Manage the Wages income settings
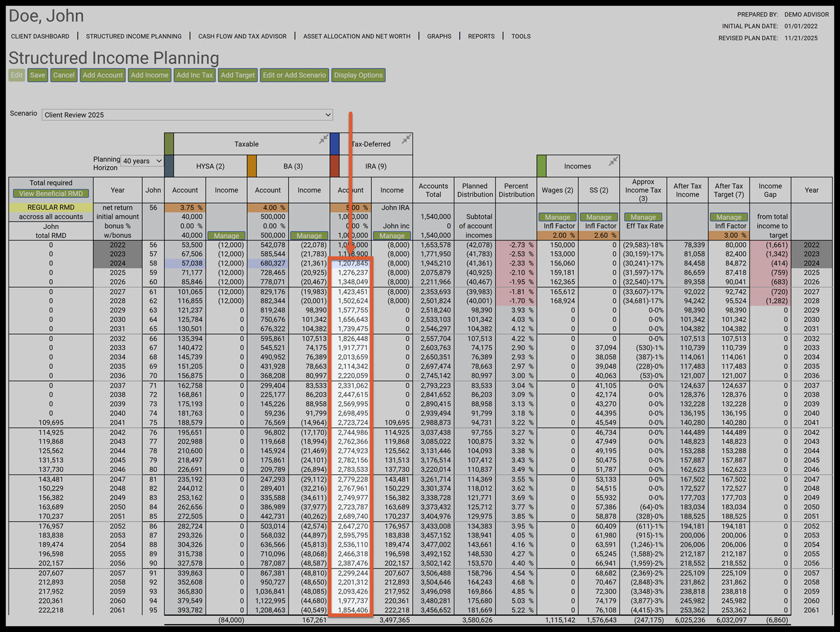Screen dimensions: 840x632 557,217
